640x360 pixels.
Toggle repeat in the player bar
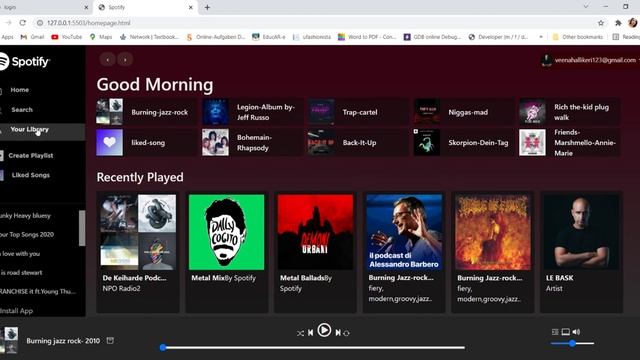click(x=347, y=333)
